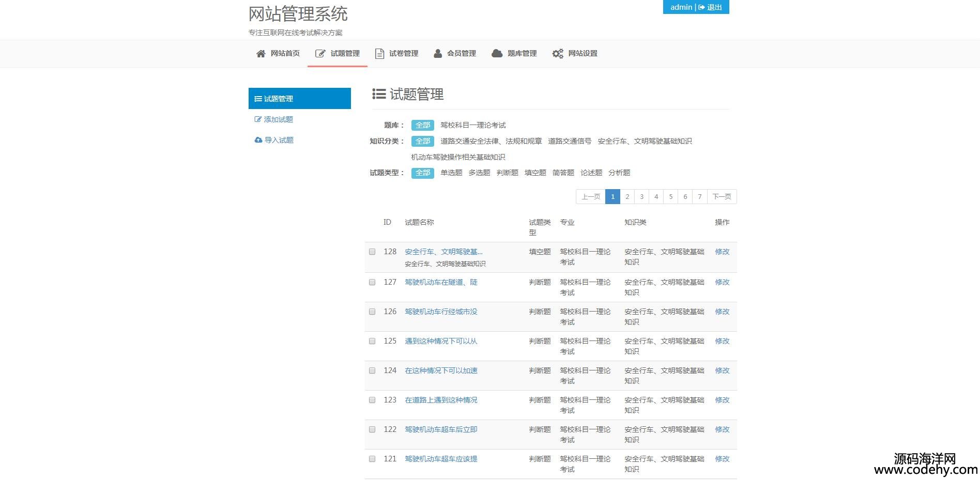Click 修改 for question ID 127
Screen dimensions: 980x480
coord(722,282)
